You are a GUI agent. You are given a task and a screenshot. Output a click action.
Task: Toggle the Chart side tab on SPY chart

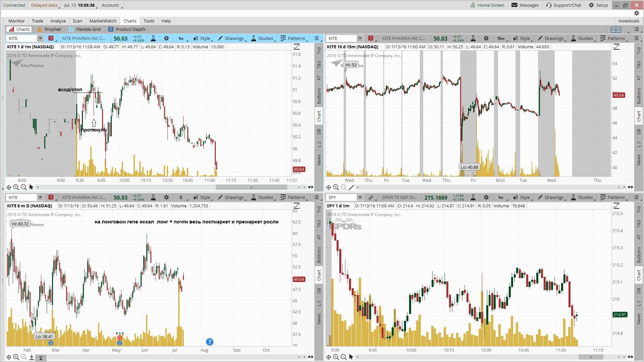639,275
